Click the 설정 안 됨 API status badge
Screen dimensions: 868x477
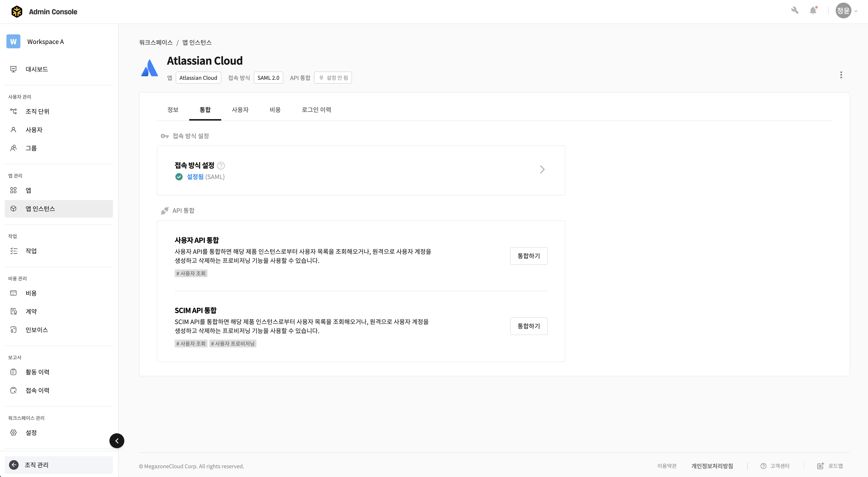(x=333, y=77)
